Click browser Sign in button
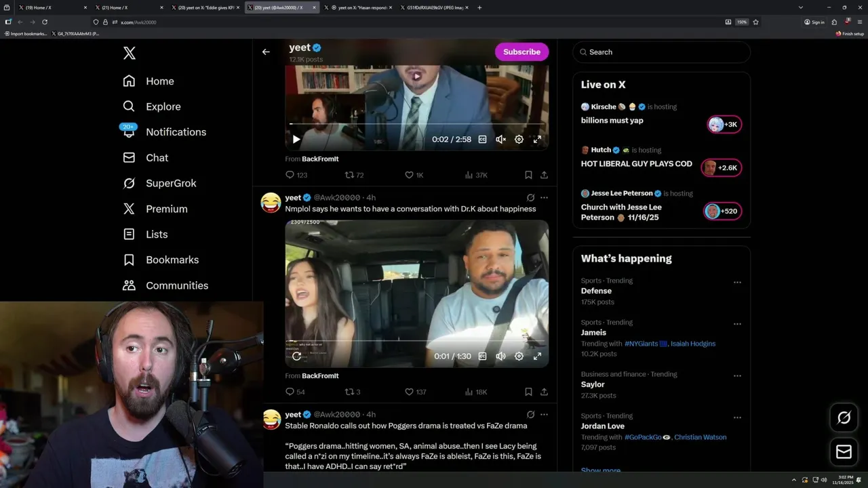Viewport: 868px width, 488px height. pos(814,22)
